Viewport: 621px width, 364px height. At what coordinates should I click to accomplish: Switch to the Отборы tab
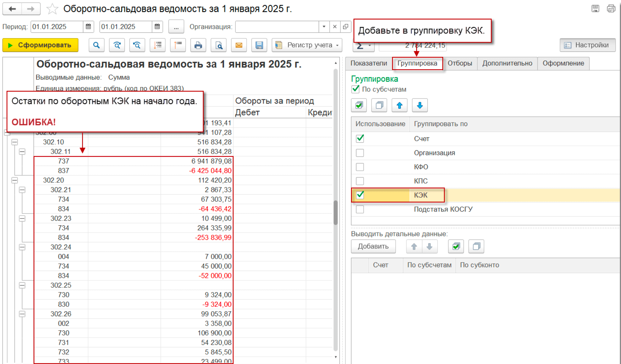point(459,63)
